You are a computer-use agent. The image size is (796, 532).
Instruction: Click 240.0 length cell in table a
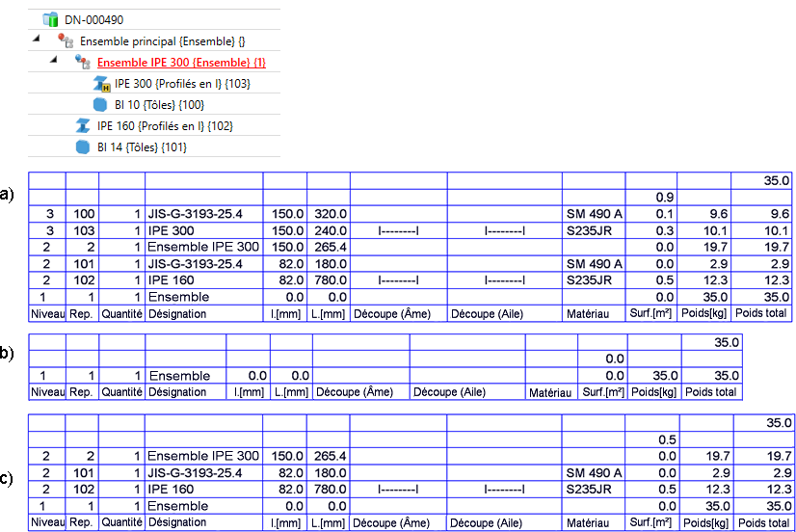[x=331, y=230]
